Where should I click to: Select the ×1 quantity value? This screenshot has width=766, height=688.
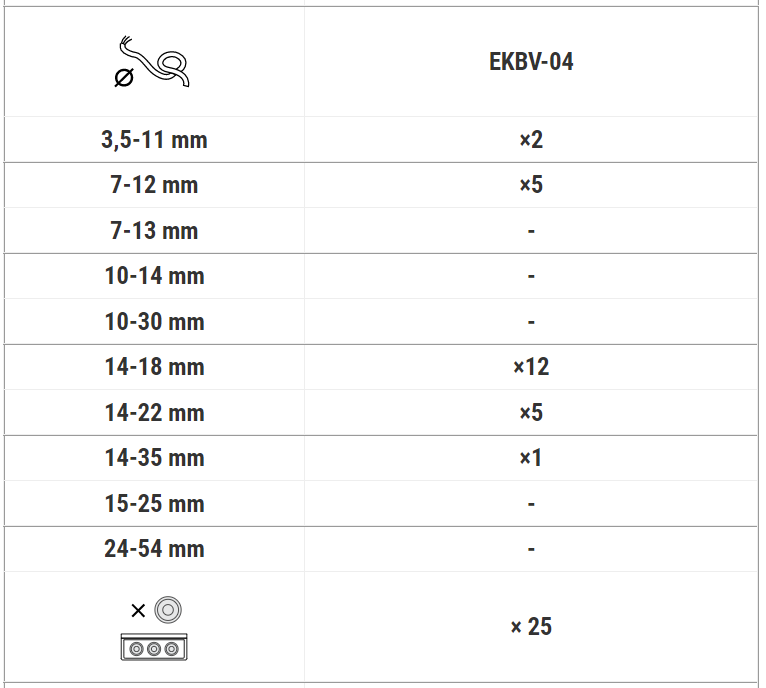point(531,458)
